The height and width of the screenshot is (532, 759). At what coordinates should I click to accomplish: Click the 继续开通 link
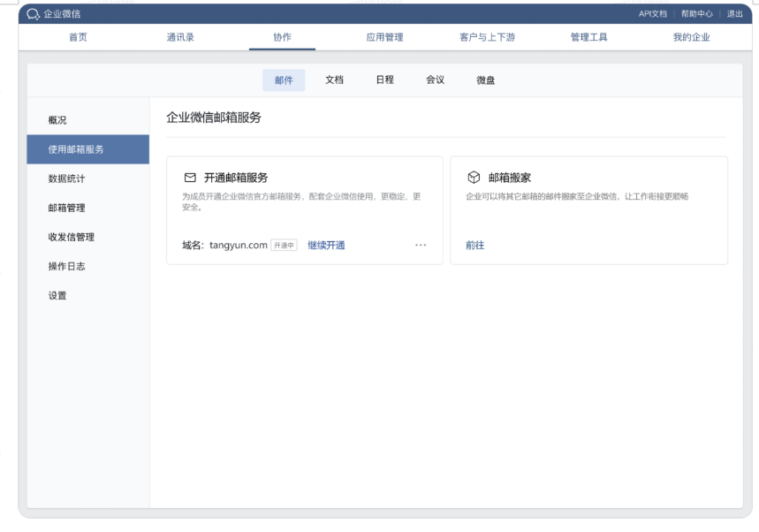327,245
